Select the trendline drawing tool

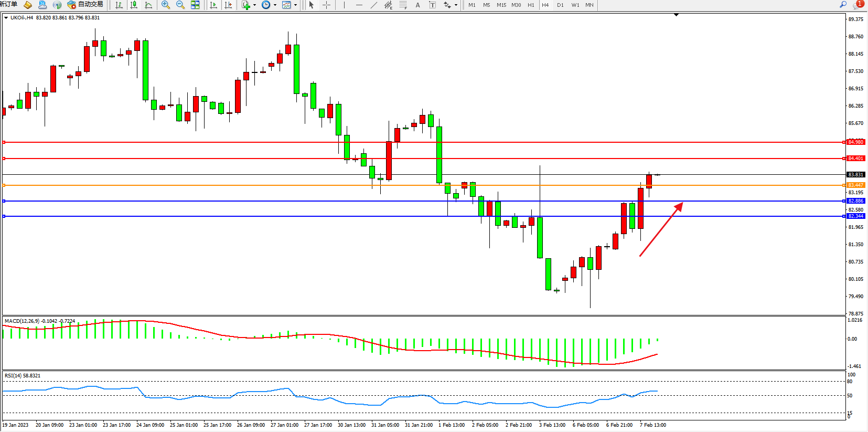tap(373, 5)
